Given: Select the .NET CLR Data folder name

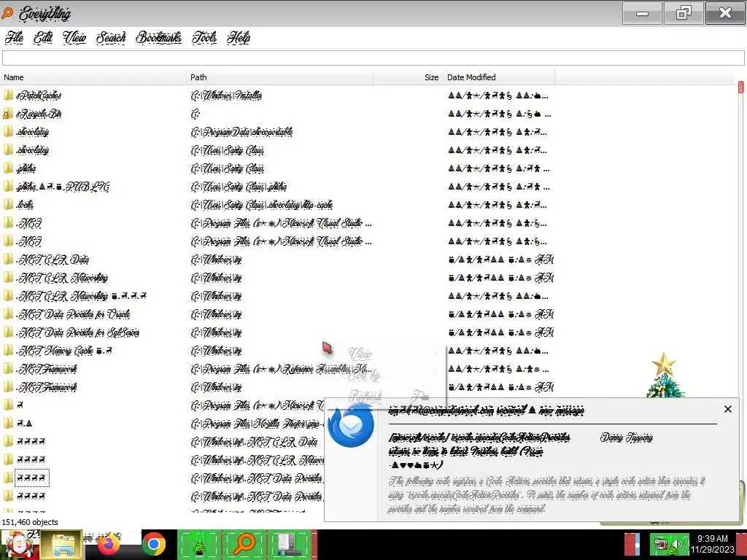Looking at the screenshot, I should coord(53,260).
